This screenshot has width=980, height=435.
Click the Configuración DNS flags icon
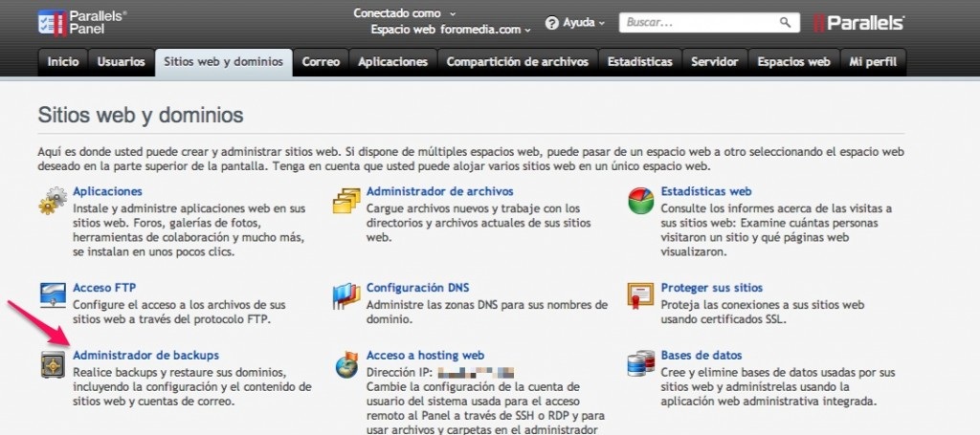point(345,295)
